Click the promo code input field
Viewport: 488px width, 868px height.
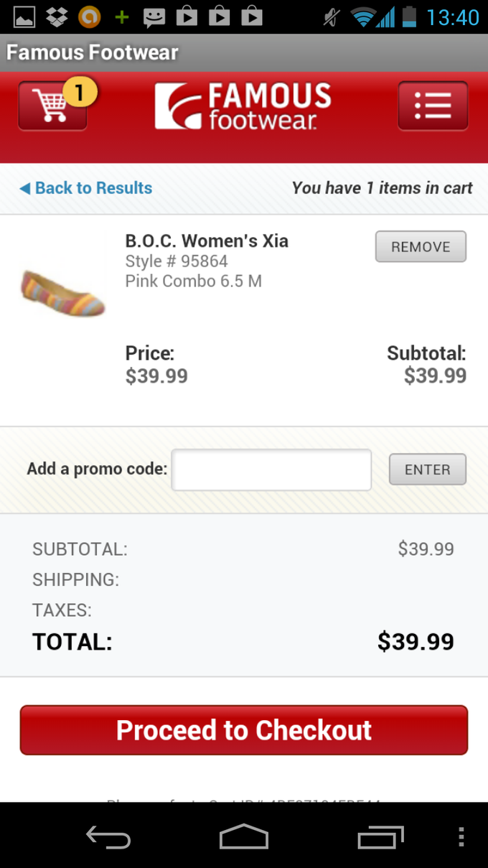(271, 470)
